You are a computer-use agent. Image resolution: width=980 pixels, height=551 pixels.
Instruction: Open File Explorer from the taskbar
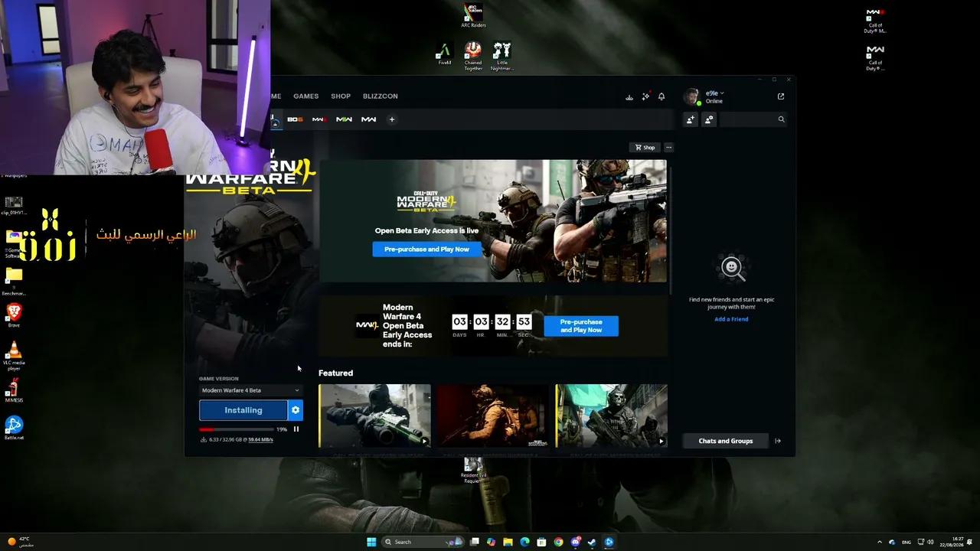point(508,542)
